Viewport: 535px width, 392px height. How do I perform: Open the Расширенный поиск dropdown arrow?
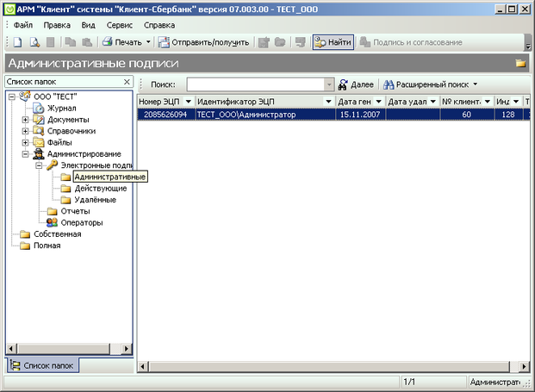(x=475, y=84)
